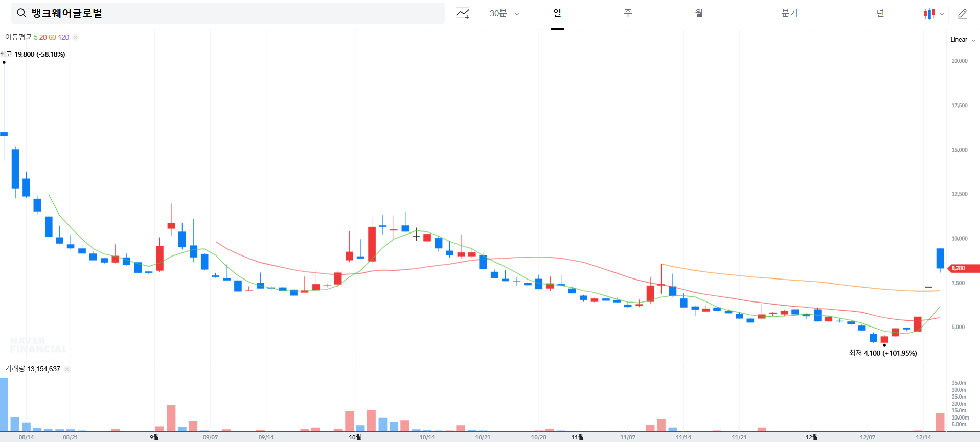Click the 09/07 date axis label
This screenshot has height=442, width=980.
point(210,437)
